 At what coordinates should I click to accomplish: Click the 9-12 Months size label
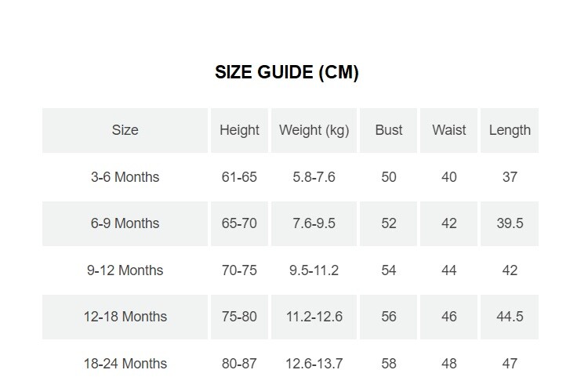[125, 270]
